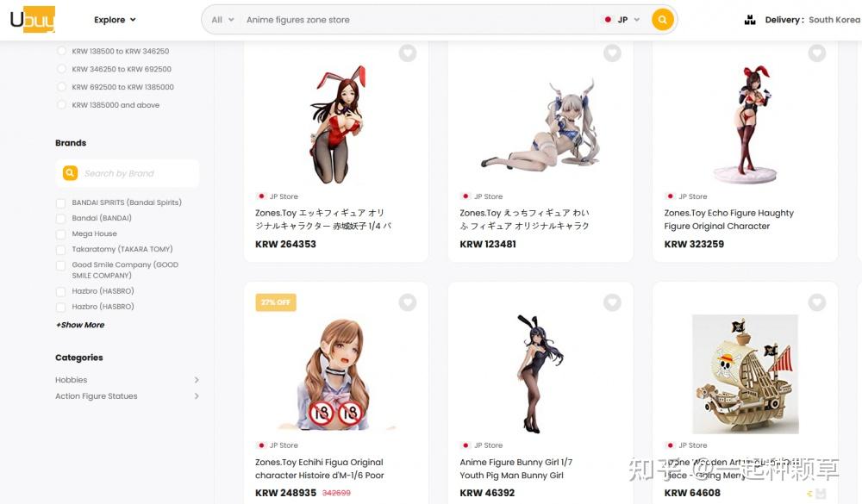Expand the Hobbies category

click(127, 380)
